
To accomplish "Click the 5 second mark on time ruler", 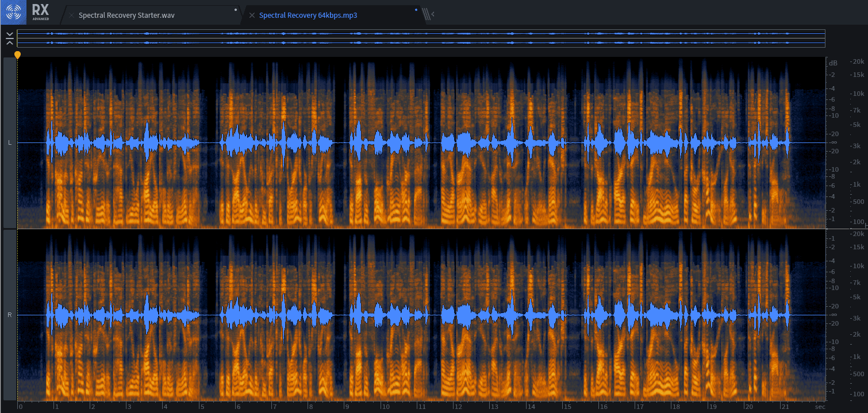I will click(202, 407).
